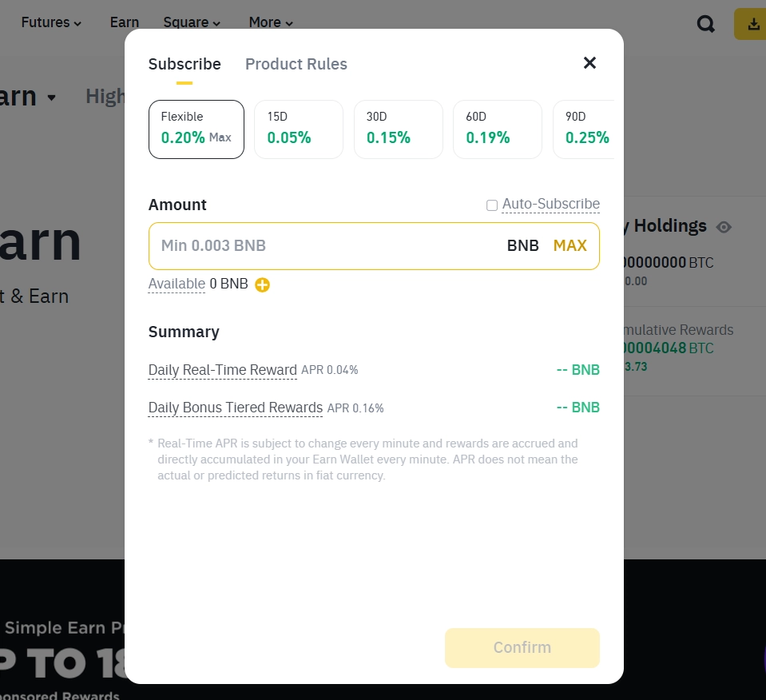766x700 pixels.
Task: Click the Daily Bonus Tiered Rewards link
Action: click(x=235, y=408)
